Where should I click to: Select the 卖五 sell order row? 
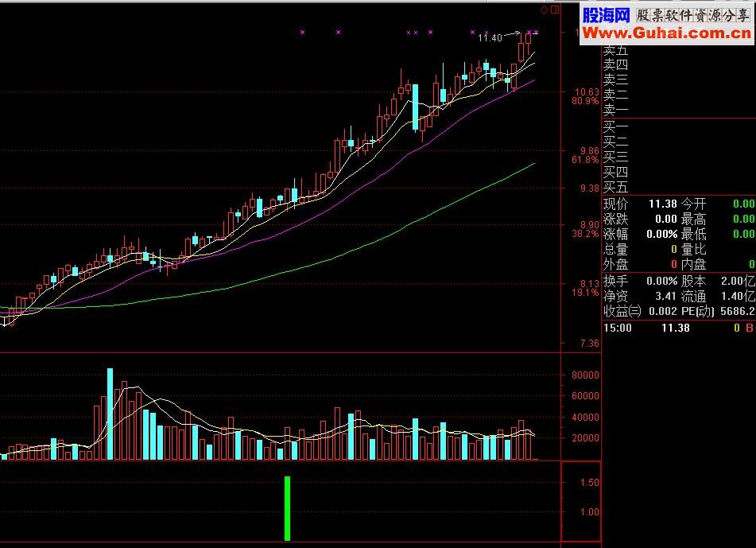click(x=679, y=49)
